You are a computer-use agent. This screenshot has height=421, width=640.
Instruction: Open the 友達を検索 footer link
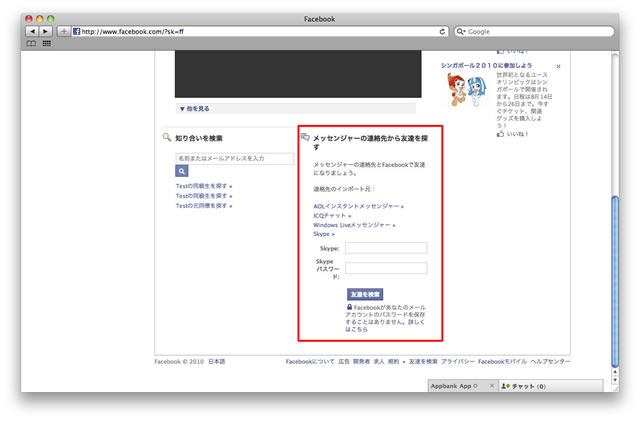pyautogui.click(x=423, y=361)
